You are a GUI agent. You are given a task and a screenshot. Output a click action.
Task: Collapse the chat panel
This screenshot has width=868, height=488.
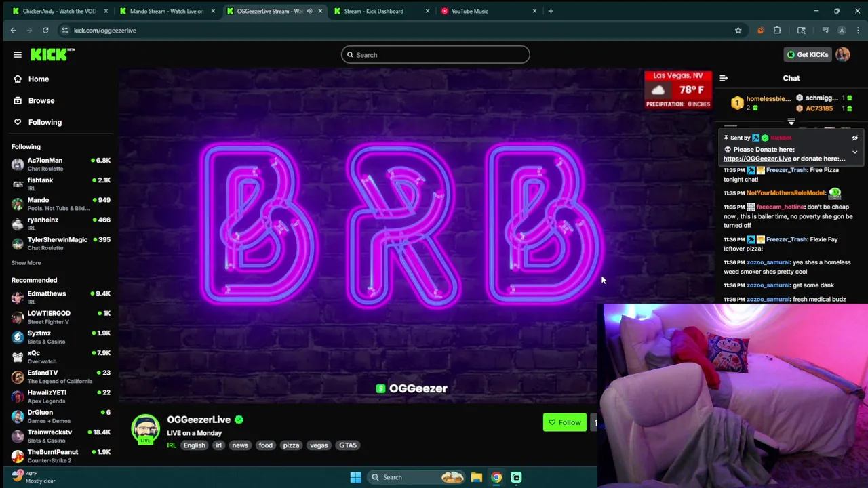point(724,79)
